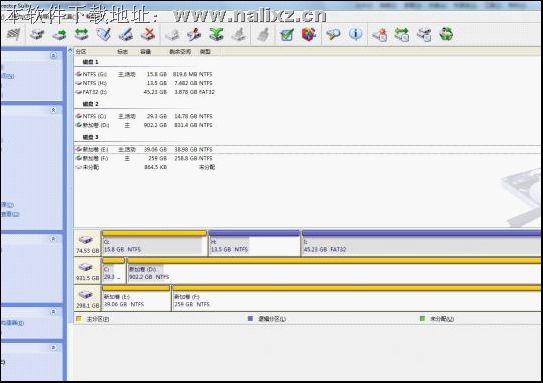This screenshot has width=543, height=383.
Task: Click the green checkmark check-partition icon
Action: point(287,34)
